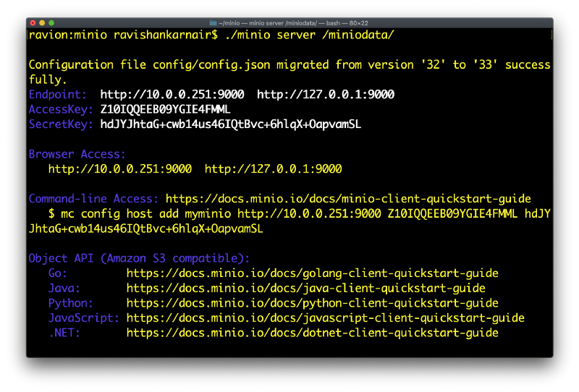Click the Object API section heading
Viewport: 579px width, 392px height.
pos(139,258)
